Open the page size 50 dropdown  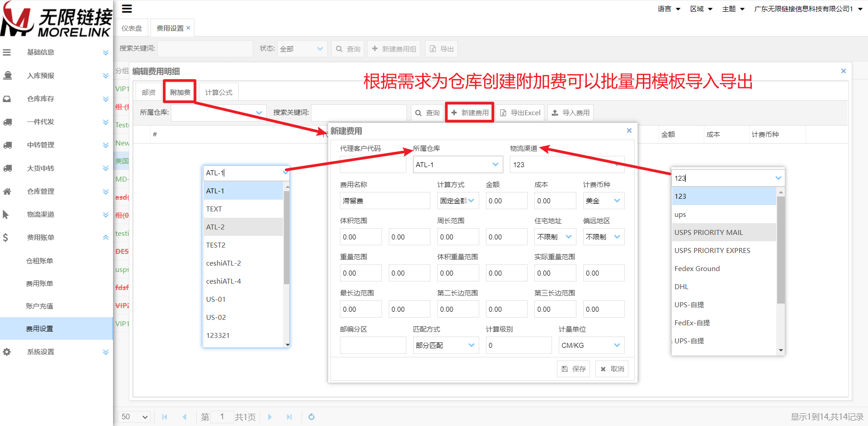134,417
